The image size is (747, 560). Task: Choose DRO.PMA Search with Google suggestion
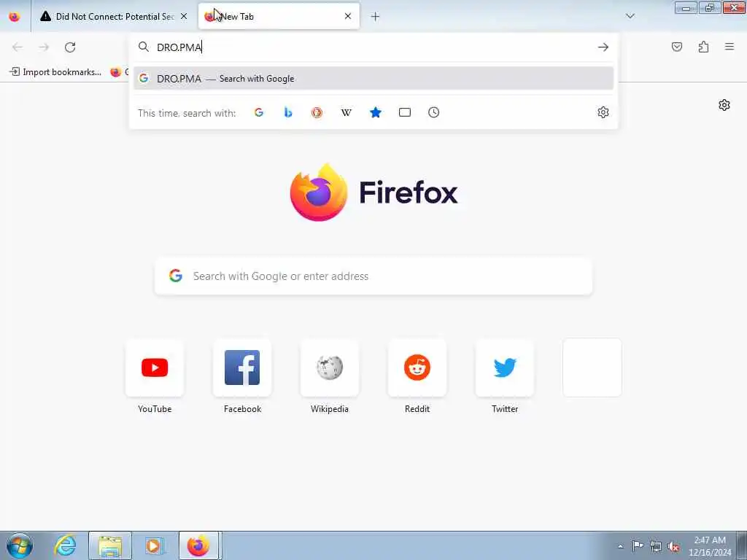(373, 79)
